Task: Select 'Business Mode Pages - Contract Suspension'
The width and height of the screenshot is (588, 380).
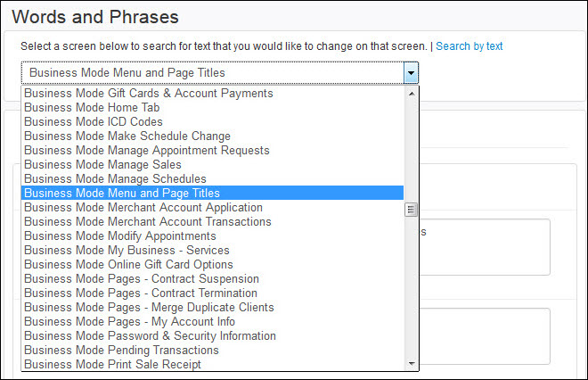Action: [140, 278]
